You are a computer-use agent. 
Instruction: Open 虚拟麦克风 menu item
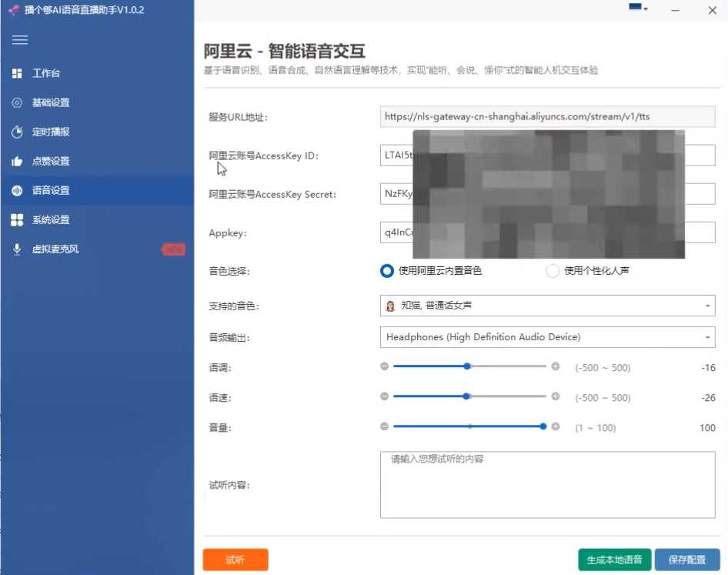[97, 249]
